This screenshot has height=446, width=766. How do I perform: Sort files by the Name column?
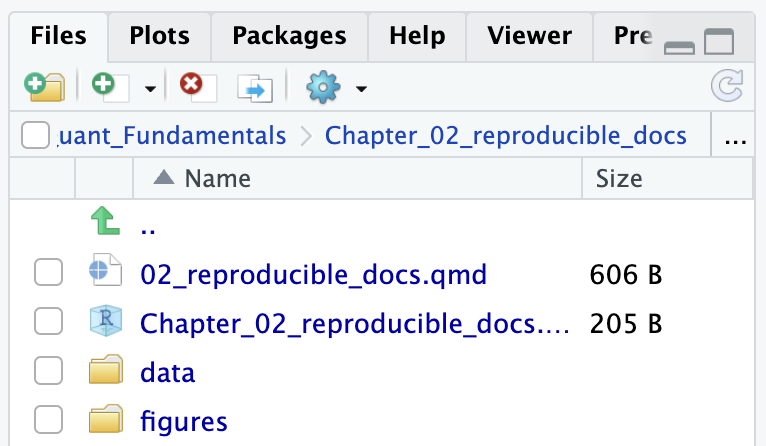217,178
